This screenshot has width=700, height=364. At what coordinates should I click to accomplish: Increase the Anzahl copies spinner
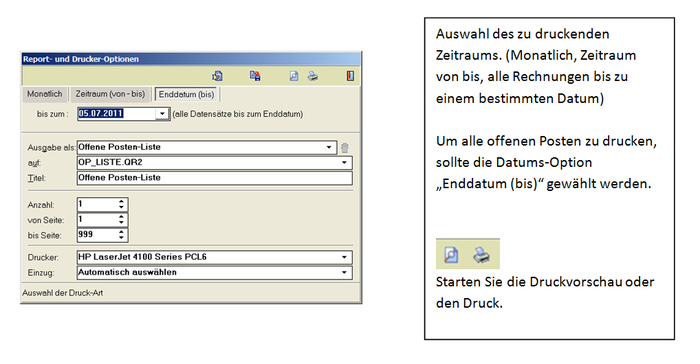[121, 202]
